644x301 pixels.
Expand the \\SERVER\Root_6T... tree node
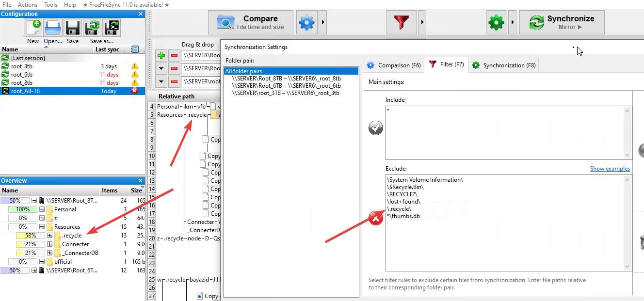pyautogui.click(x=34, y=270)
